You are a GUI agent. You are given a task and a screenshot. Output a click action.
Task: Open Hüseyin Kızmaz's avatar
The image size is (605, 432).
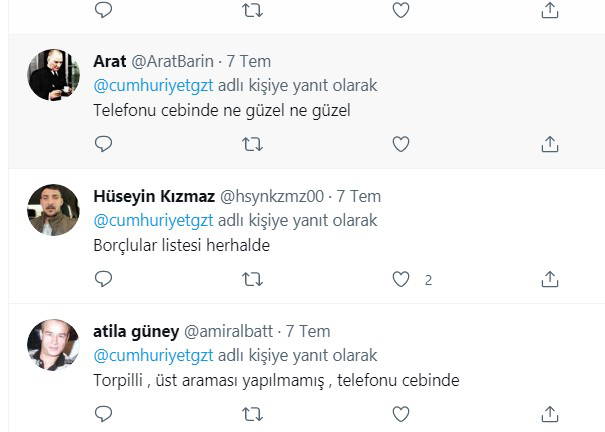[x=53, y=210]
